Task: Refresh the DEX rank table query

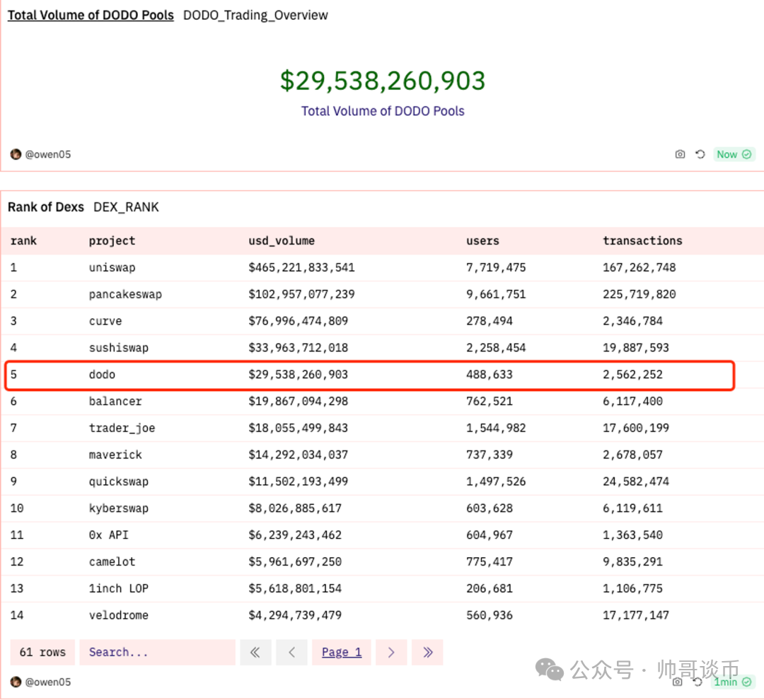Action: coord(698,682)
